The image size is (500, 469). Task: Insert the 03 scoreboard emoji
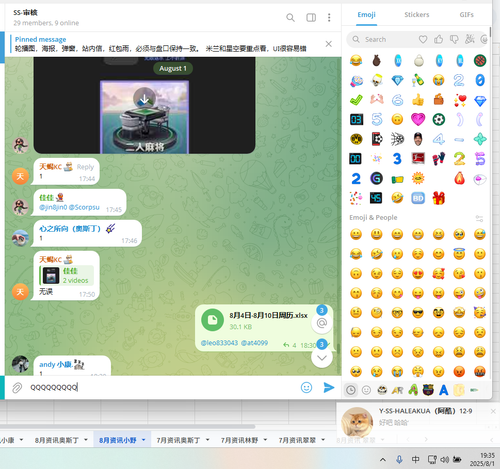pyautogui.click(x=356, y=119)
